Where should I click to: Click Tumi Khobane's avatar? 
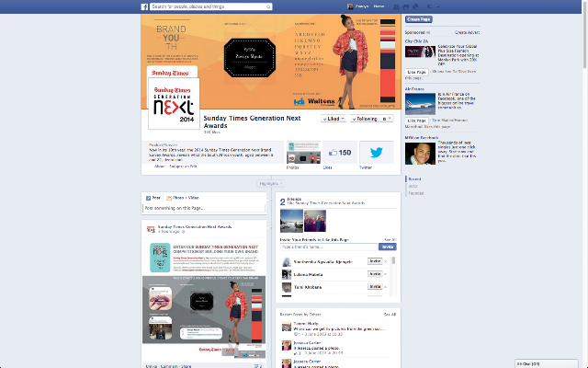pyautogui.click(x=287, y=287)
